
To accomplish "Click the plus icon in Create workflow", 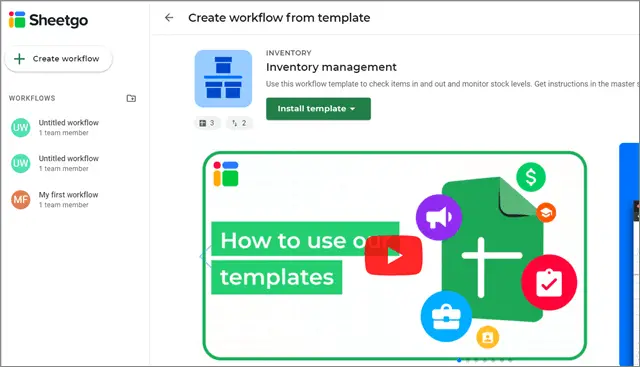I will (19, 59).
